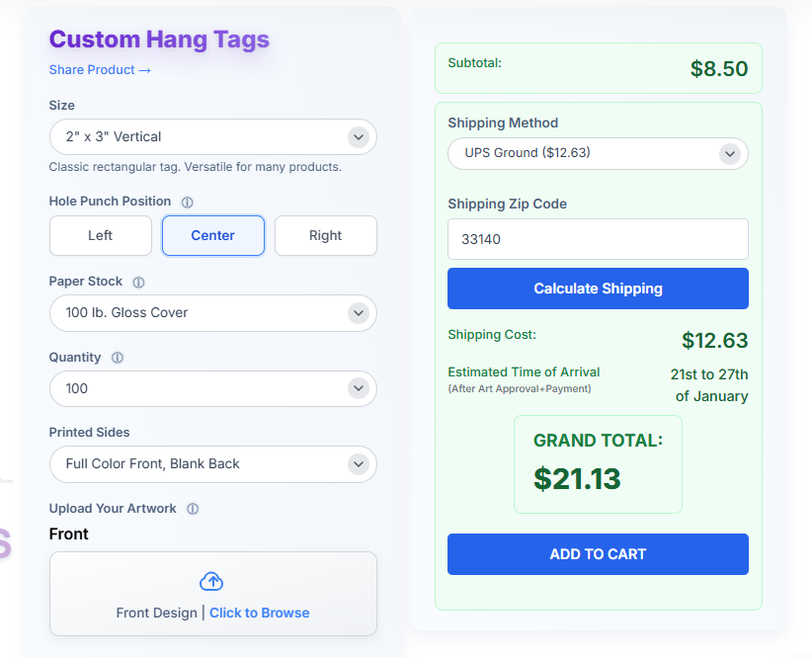This screenshot has height=657, width=812.
Task: Open the Quantity dropdown
Action: click(x=212, y=388)
